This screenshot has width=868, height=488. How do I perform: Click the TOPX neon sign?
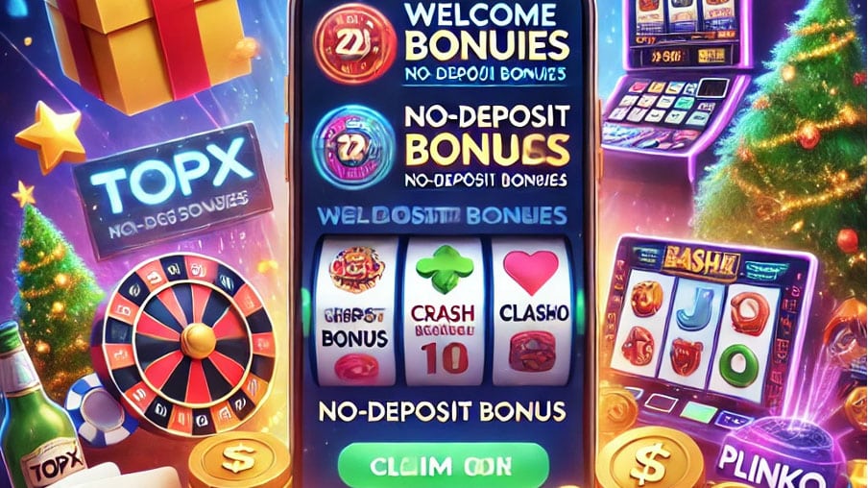tap(172, 188)
